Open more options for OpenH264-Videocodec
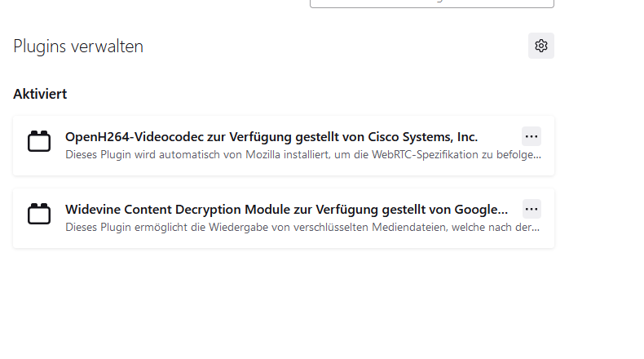Image resolution: width=644 pixels, height=359 pixels. click(532, 136)
